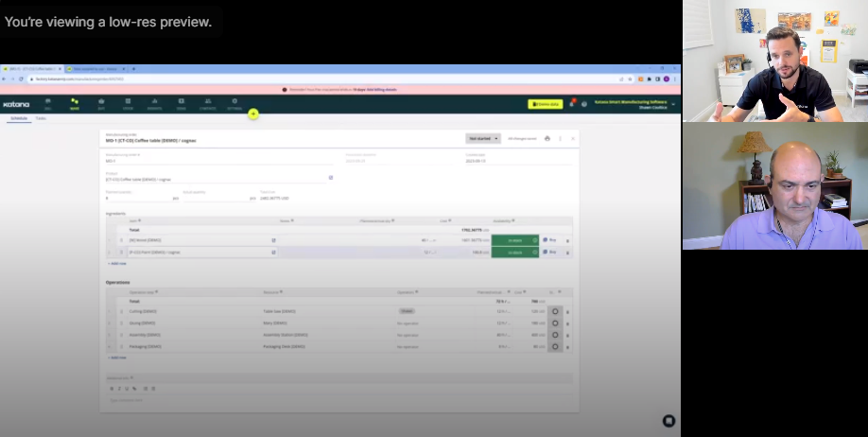
Task: Expand the account menu next to Shawn Coultice
Action: click(673, 104)
